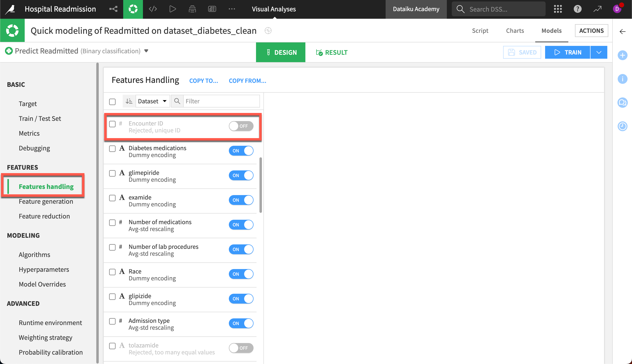Toggle ON the Encounter ID feature
The height and width of the screenshot is (364, 632).
tap(240, 126)
